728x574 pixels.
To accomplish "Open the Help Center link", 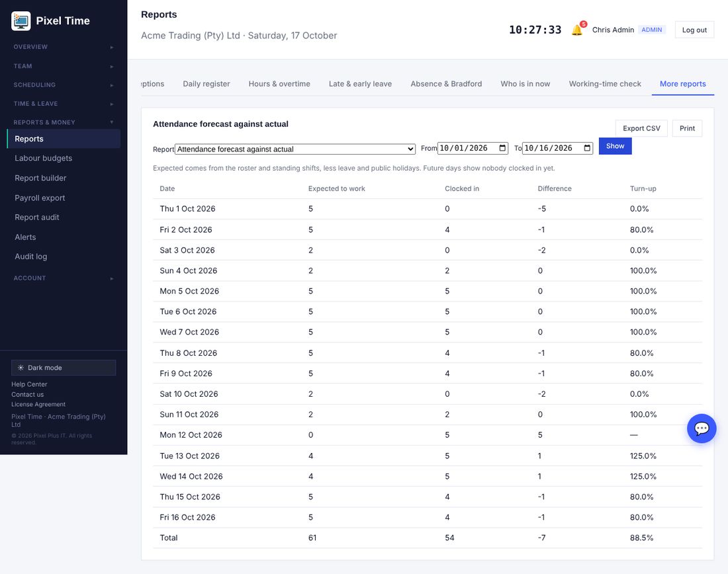I will coord(29,384).
